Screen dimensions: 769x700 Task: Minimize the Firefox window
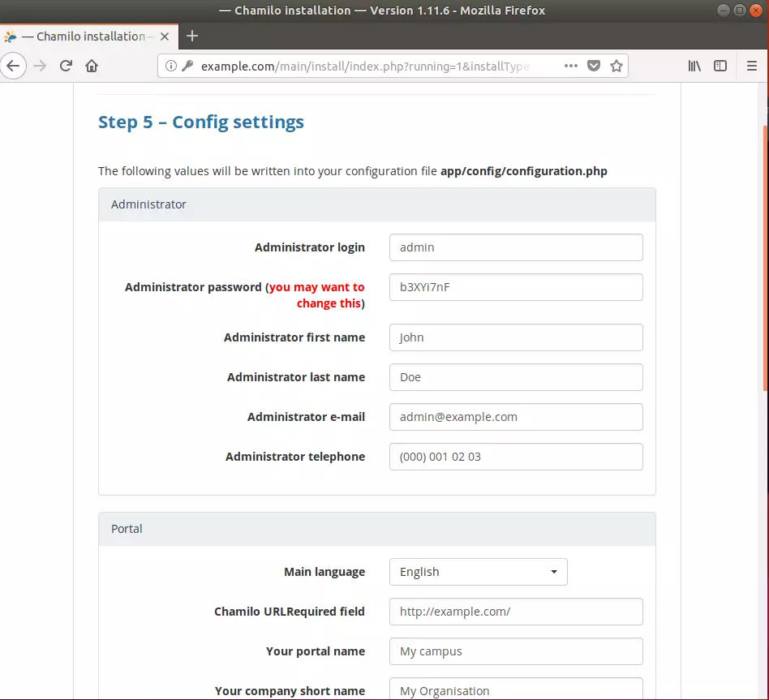click(723, 11)
